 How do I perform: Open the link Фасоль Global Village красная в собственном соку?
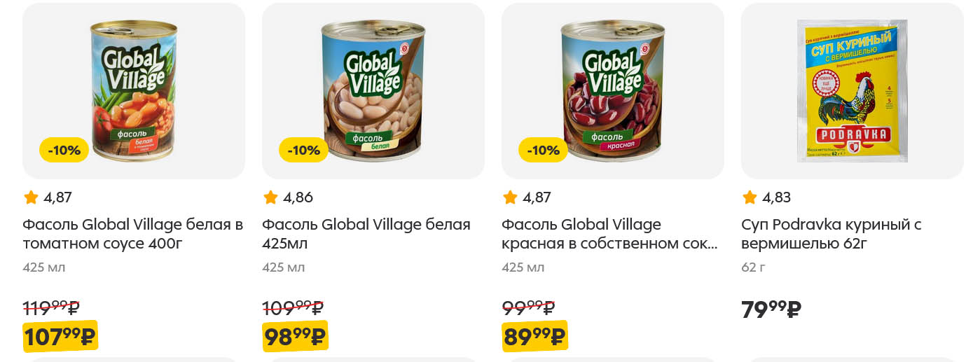(609, 234)
